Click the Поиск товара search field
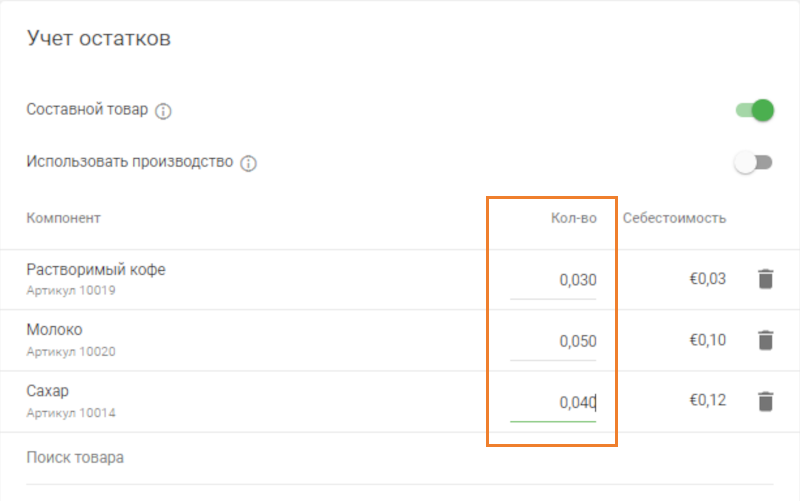Viewport: 800px width, 501px height. [300, 459]
